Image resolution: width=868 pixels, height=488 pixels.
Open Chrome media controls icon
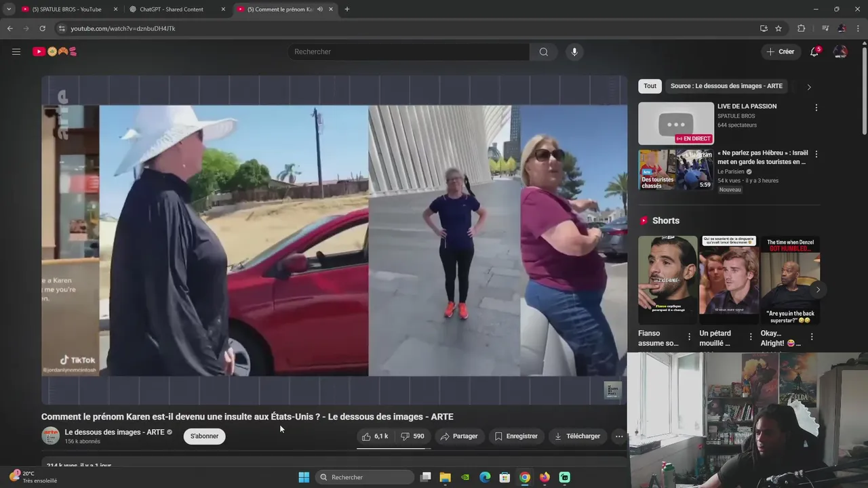(x=825, y=28)
